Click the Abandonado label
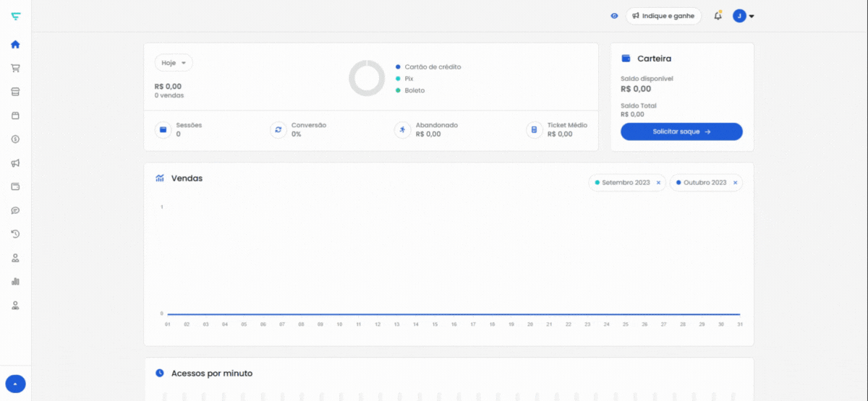868x401 pixels. (x=437, y=125)
